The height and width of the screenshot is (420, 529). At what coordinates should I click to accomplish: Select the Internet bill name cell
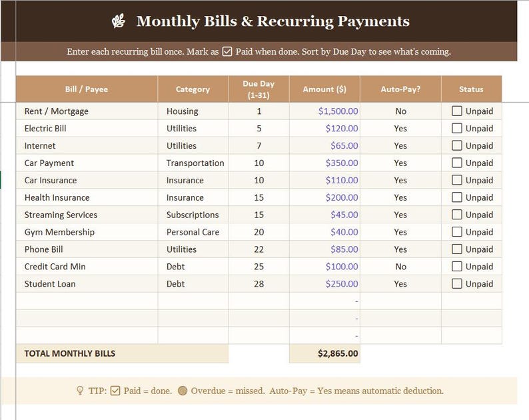pos(87,145)
